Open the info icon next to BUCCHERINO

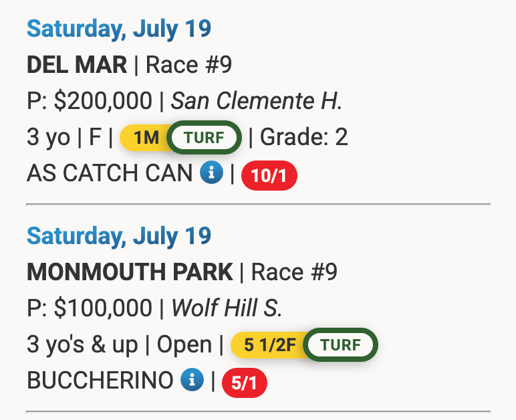tap(192, 381)
